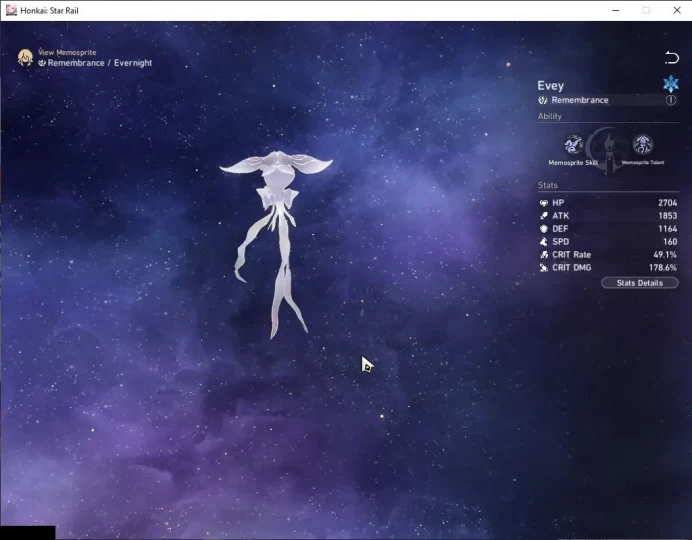692x540 pixels.
Task: Click the CRIT Rate stat icon
Action: 544,255
